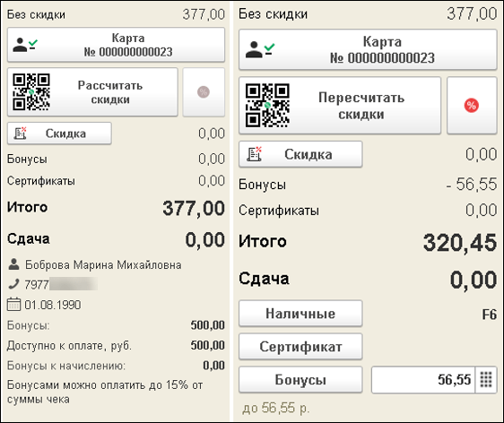This screenshot has height=423, width=504.
Task: Apply payment with the Бонусы button
Action: 300,380
